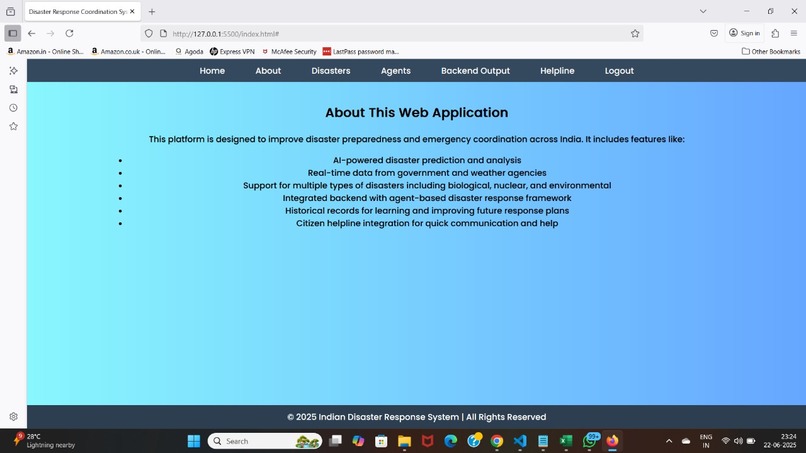Launch Microsoft Edge from the taskbar
Image resolution: width=806 pixels, height=453 pixels.
[x=451, y=441]
